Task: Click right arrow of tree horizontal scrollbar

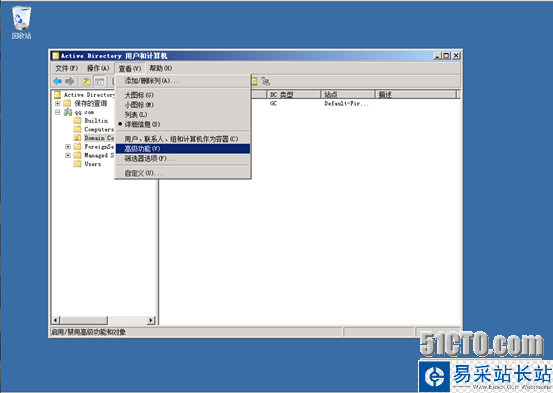Action: [151, 320]
